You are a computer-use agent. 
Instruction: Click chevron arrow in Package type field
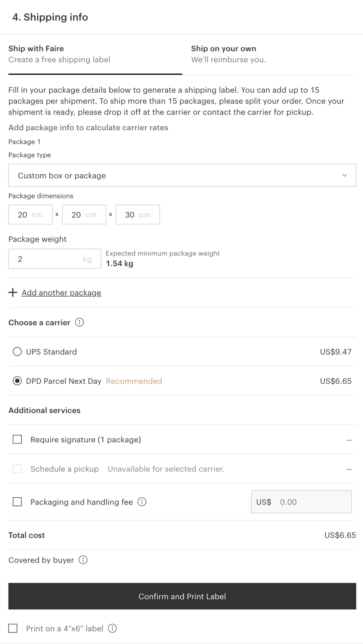coord(345,175)
